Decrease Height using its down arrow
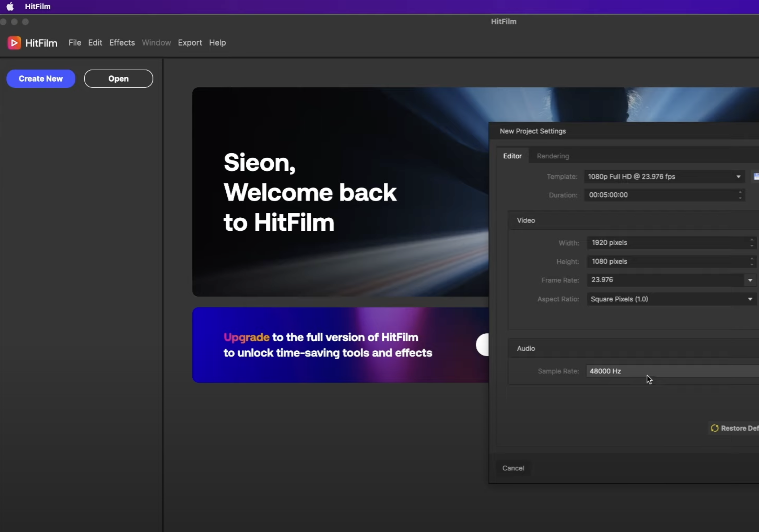This screenshot has width=759, height=532. (752, 264)
